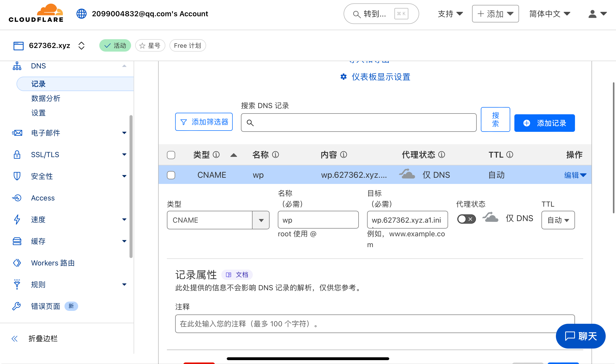The image size is (616, 364).
Task: Click the info icon next to 代理状态 header
Action: tap(442, 155)
